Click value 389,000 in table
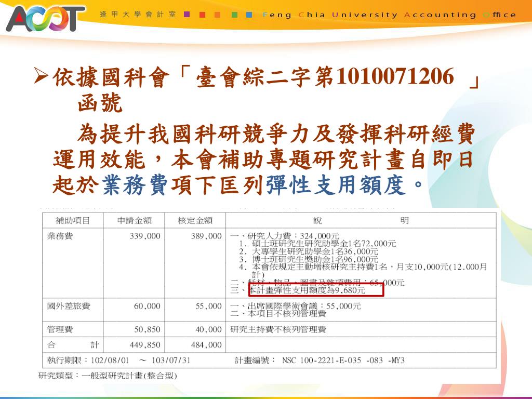The height and width of the screenshot is (399, 532). [206, 236]
